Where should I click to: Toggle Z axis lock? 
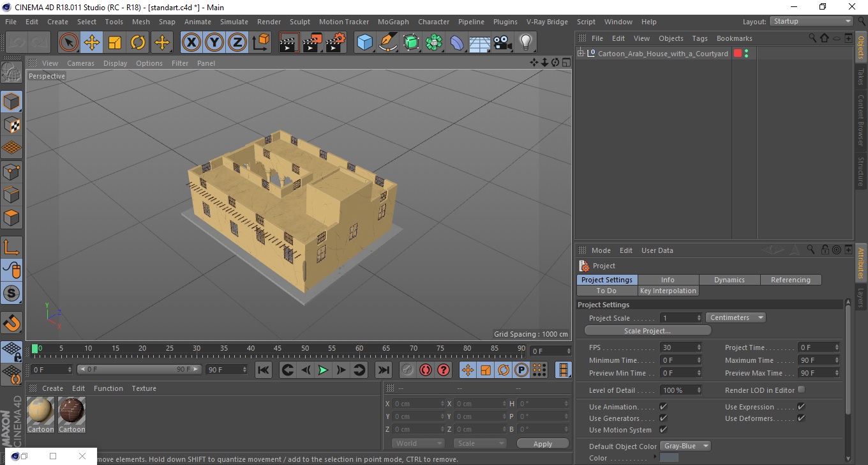click(237, 43)
